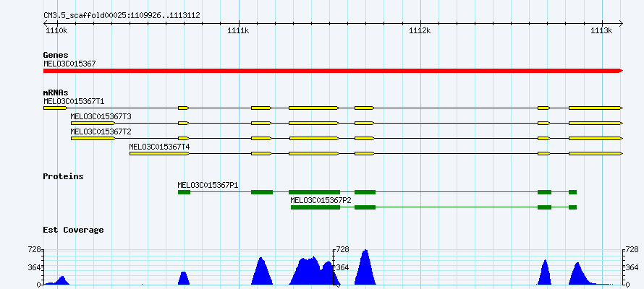This screenshot has width=644, height=289.
Task: Click the MELO3C015367 gene name label
Action: [x=69, y=64]
